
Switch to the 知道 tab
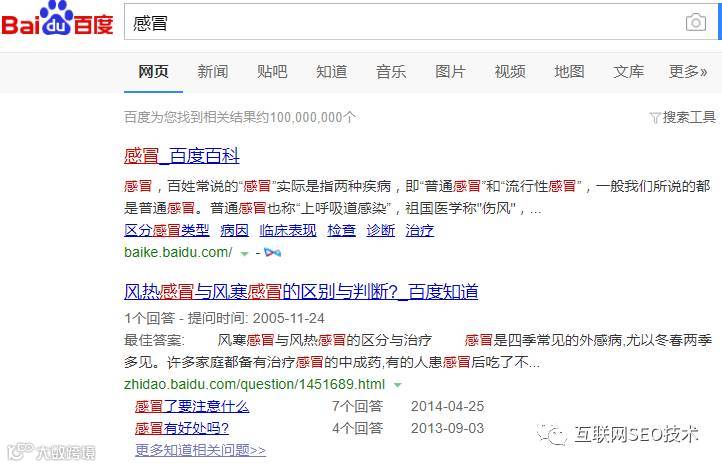pos(332,72)
